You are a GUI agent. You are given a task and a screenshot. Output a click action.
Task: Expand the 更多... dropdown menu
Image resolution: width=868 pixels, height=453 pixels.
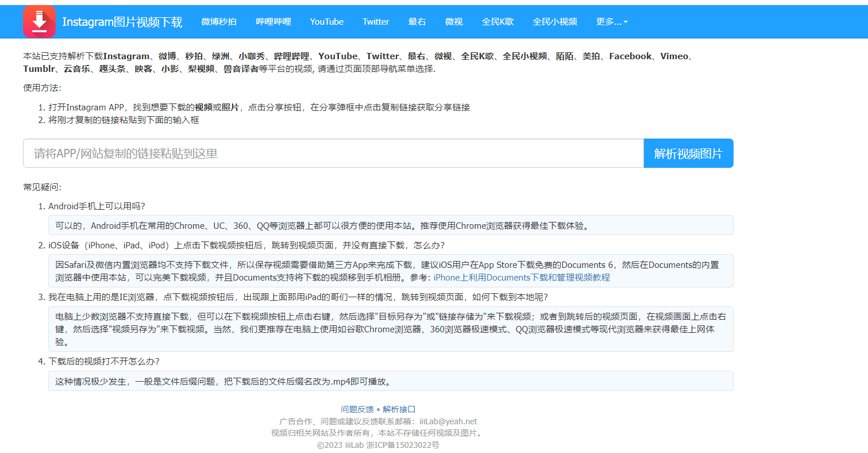point(611,21)
